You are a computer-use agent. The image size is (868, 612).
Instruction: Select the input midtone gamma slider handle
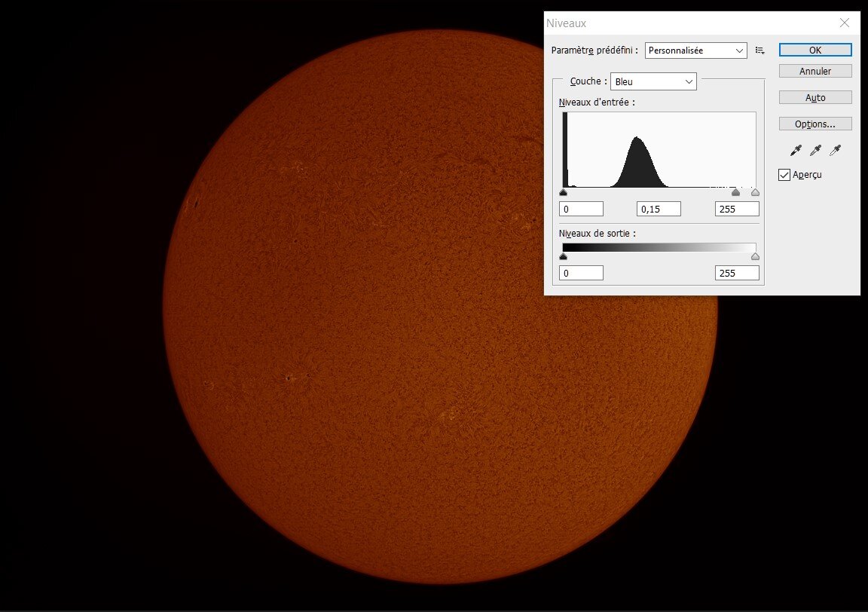(735, 192)
